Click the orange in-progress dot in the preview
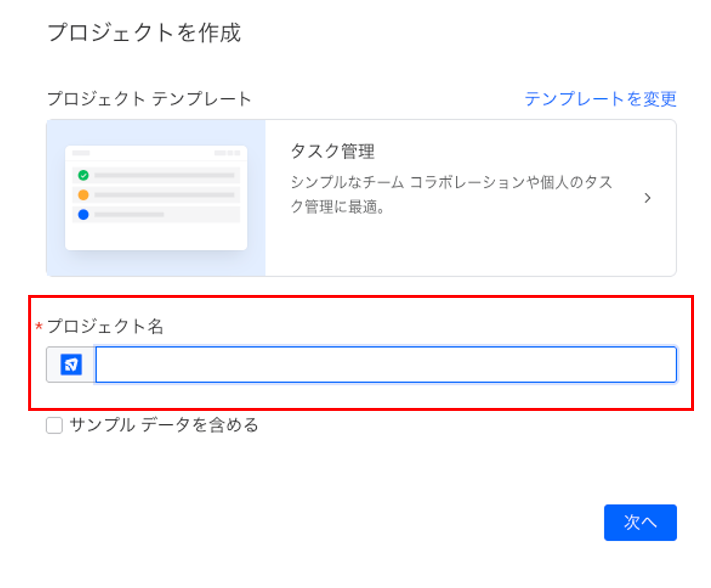The height and width of the screenshot is (588, 711). pos(84,195)
